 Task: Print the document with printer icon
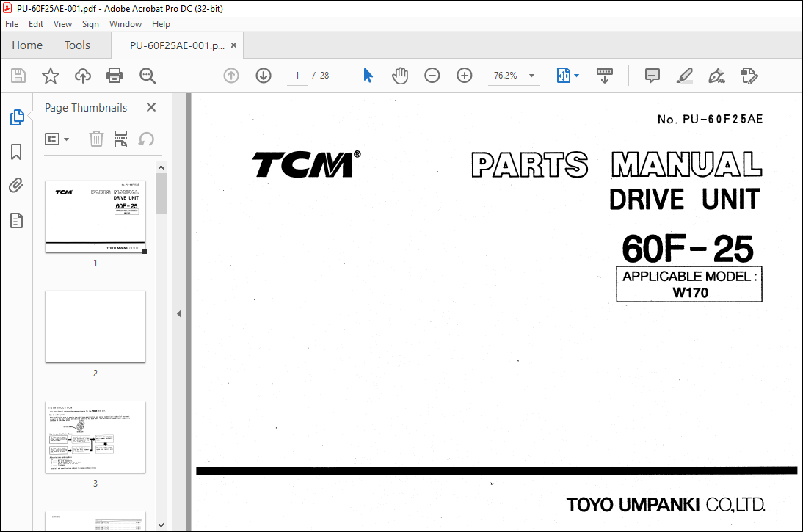click(x=115, y=76)
